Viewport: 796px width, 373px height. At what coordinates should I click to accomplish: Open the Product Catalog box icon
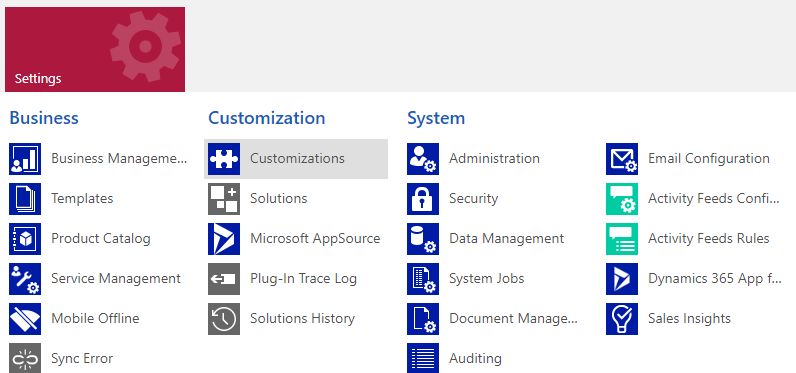[x=25, y=239]
